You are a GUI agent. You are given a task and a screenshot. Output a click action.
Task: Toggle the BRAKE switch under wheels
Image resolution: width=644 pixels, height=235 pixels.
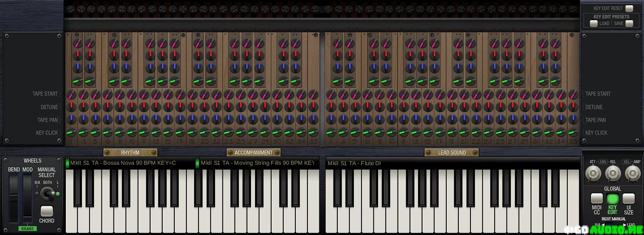coord(27,229)
